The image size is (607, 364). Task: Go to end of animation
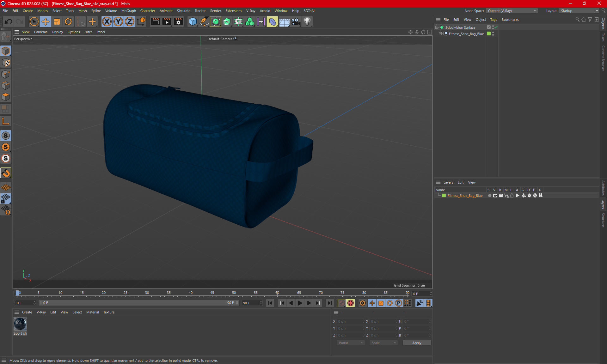pos(330,303)
